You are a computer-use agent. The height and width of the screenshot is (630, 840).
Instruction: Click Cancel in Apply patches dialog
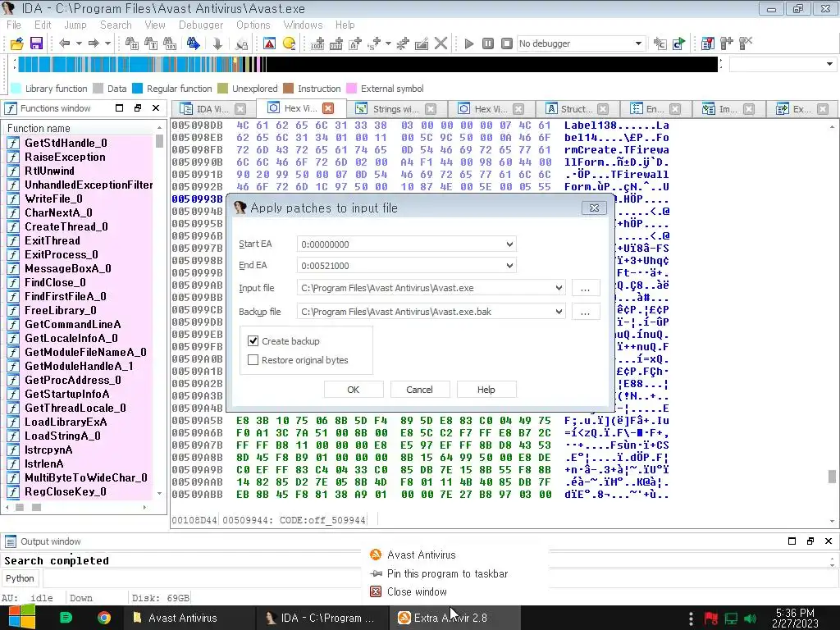[419, 390]
